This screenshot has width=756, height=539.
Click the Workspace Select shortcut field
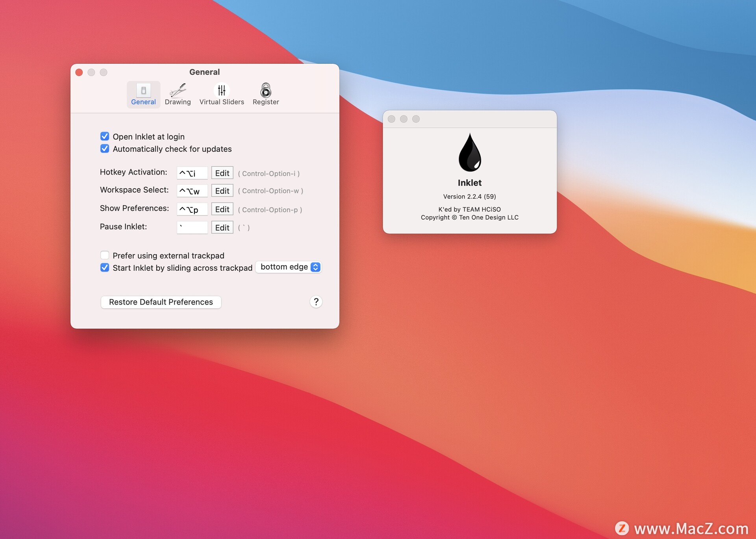click(x=192, y=191)
